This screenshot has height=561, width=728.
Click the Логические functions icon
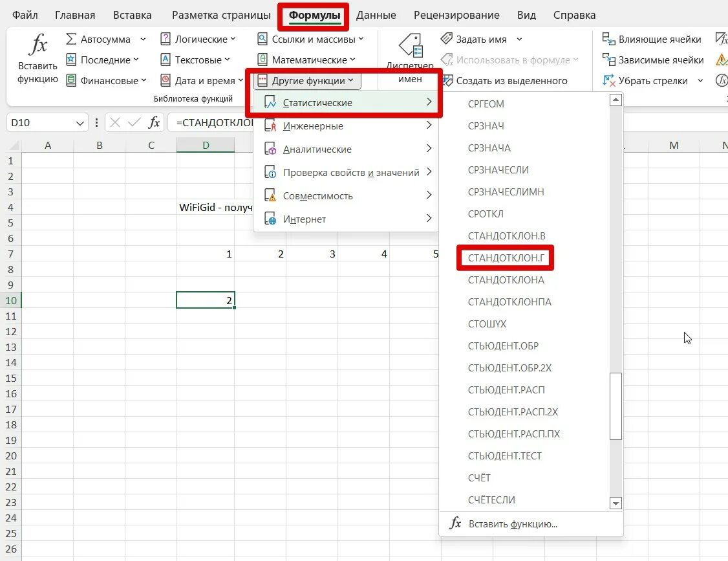coord(166,39)
